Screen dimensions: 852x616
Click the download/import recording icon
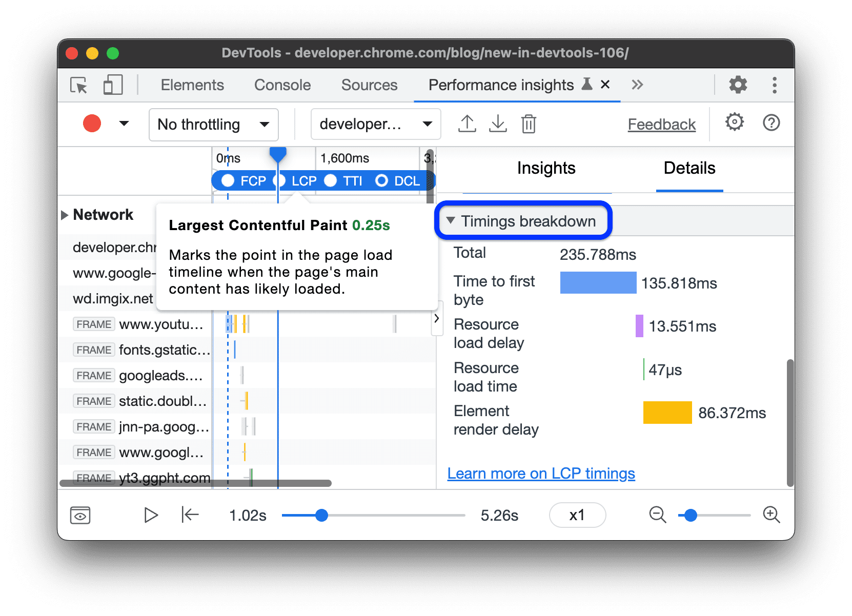(x=498, y=124)
